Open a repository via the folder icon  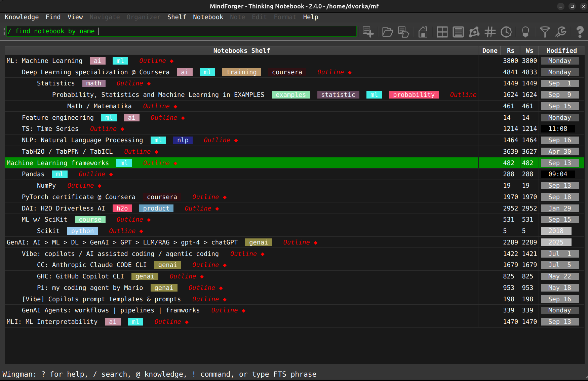387,32
